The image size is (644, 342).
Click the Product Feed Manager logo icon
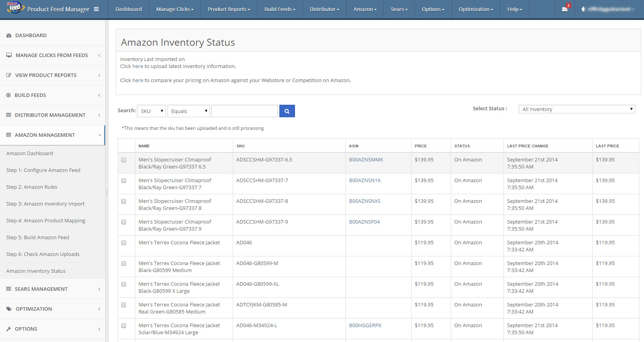pyautogui.click(x=16, y=7)
